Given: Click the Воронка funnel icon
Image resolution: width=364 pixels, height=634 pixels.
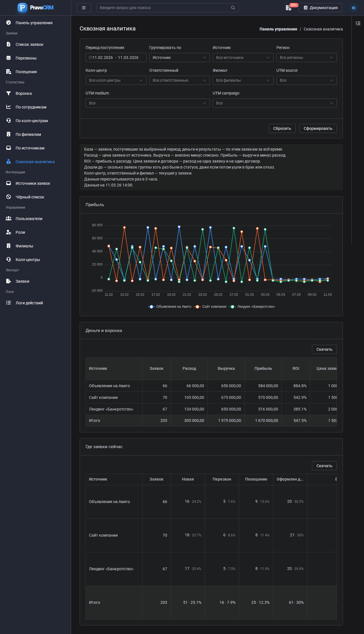Looking at the screenshot, I should coord(9,93).
